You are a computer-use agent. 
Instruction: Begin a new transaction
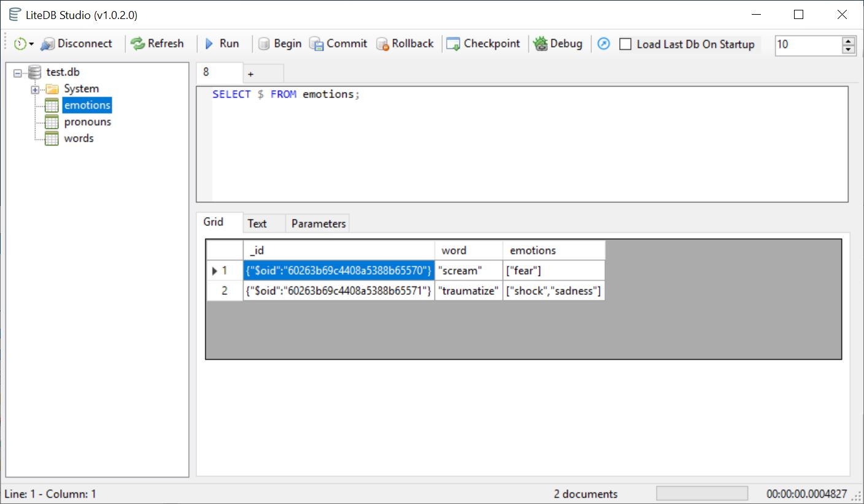pos(280,44)
